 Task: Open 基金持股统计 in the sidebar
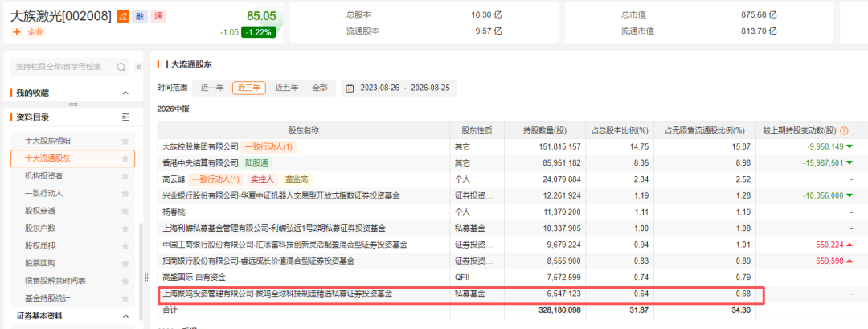pos(47,298)
